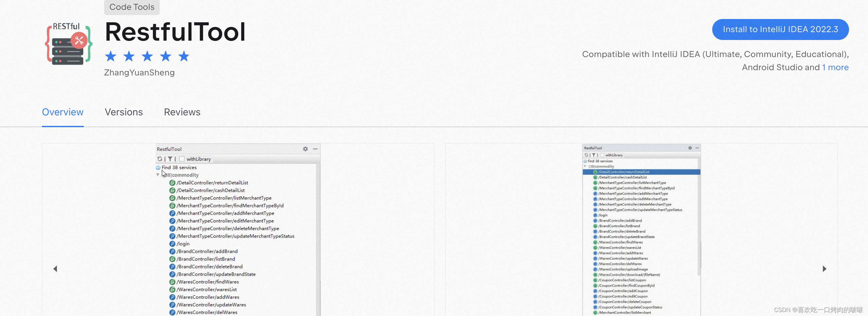Select /CouponController/listCoupon in right panel
868x316 pixels.
[622, 280]
